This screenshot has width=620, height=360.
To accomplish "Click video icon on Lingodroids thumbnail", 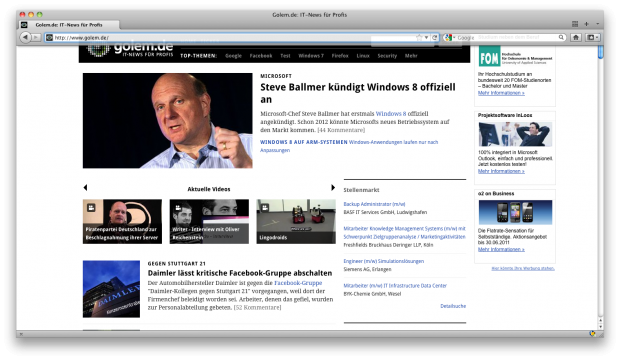I will (265, 207).
